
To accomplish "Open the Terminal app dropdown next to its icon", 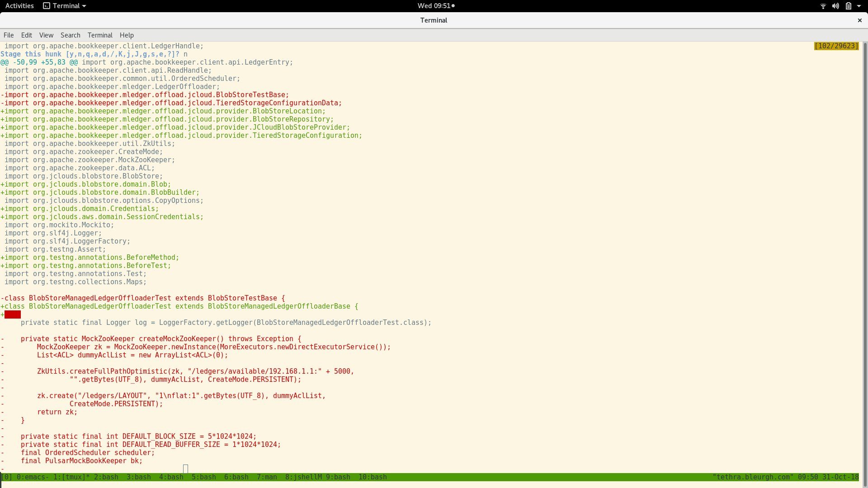I will (x=84, y=5).
